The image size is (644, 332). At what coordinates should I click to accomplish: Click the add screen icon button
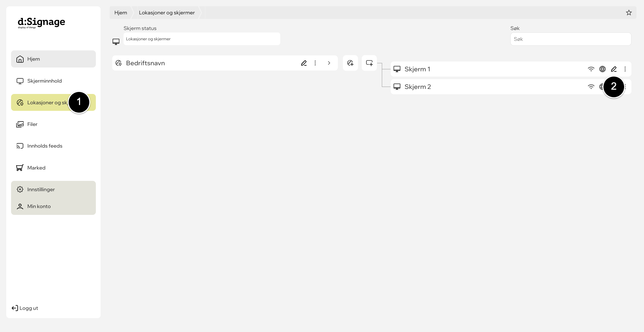click(369, 63)
